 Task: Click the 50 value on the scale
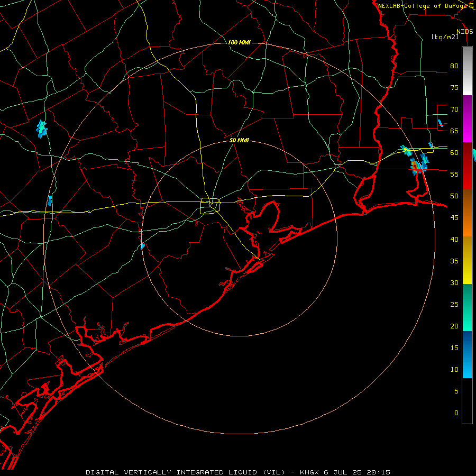coord(454,196)
